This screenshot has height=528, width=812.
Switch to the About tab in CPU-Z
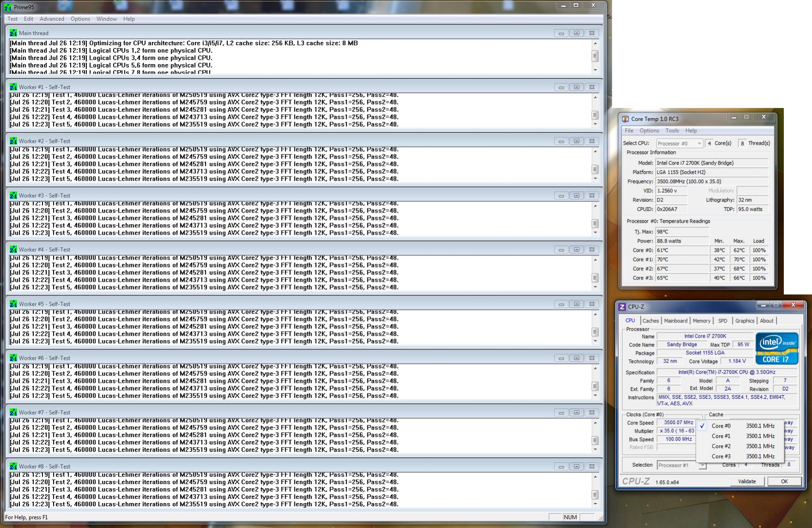pos(766,321)
